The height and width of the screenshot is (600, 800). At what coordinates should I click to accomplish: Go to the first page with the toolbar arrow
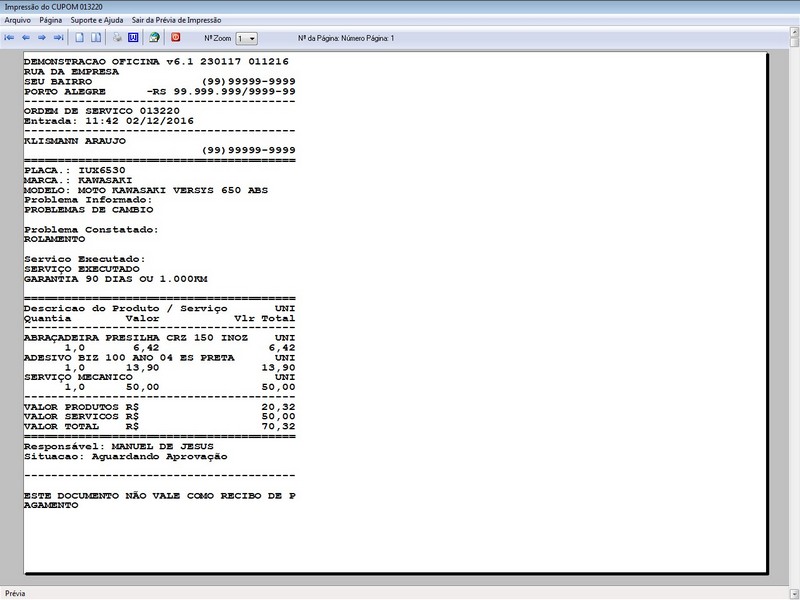(9, 38)
